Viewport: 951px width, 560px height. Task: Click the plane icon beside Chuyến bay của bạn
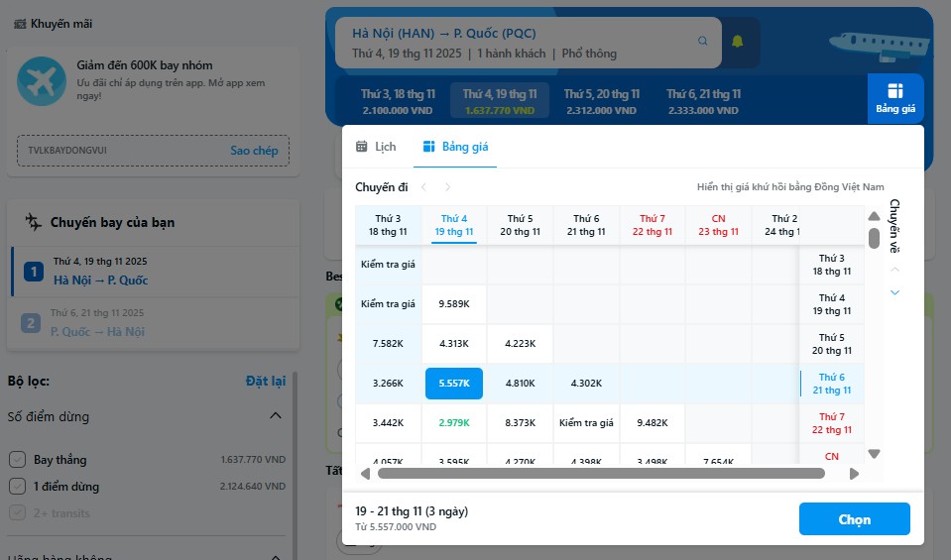point(34,222)
